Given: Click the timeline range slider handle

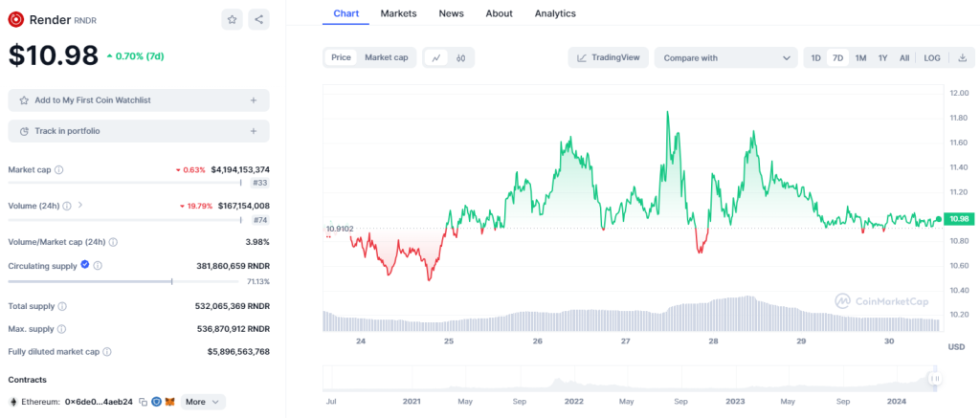Looking at the screenshot, I should 935,379.
